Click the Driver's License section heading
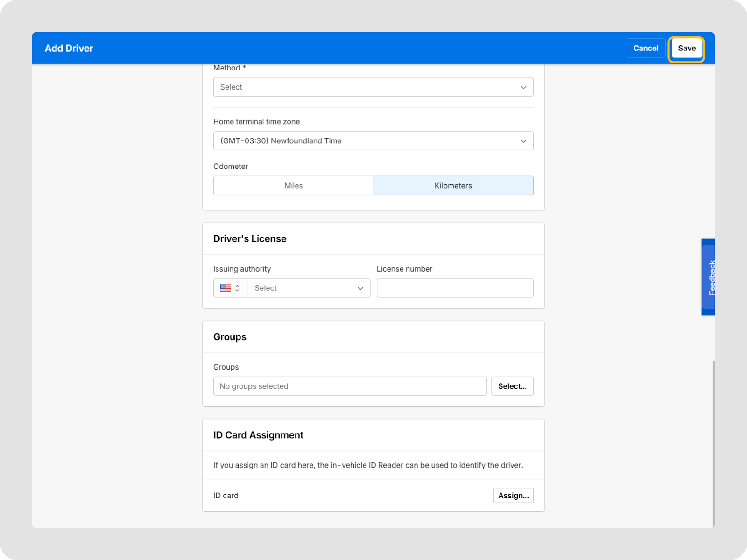Screen dimensions: 747x560 250,239
